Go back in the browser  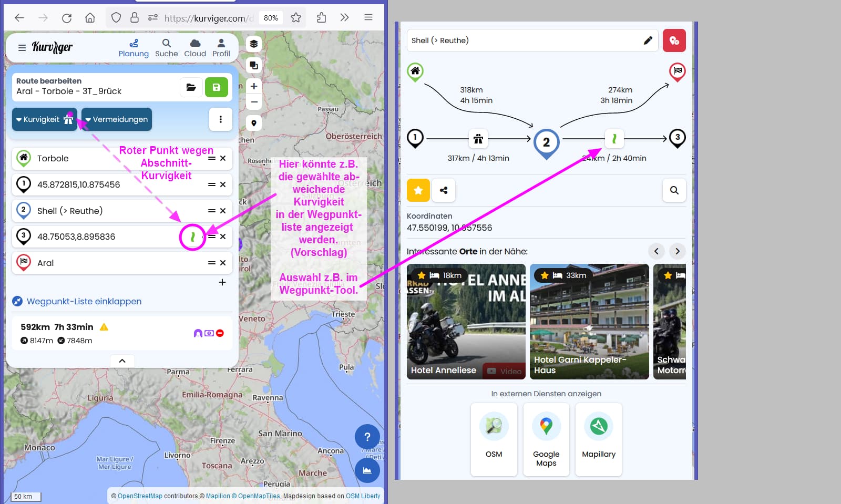tap(19, 18)
